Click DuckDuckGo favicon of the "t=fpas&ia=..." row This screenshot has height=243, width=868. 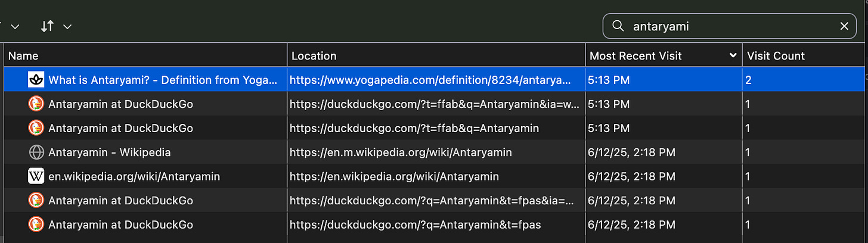pyautogui.click(x=36, y=201)
